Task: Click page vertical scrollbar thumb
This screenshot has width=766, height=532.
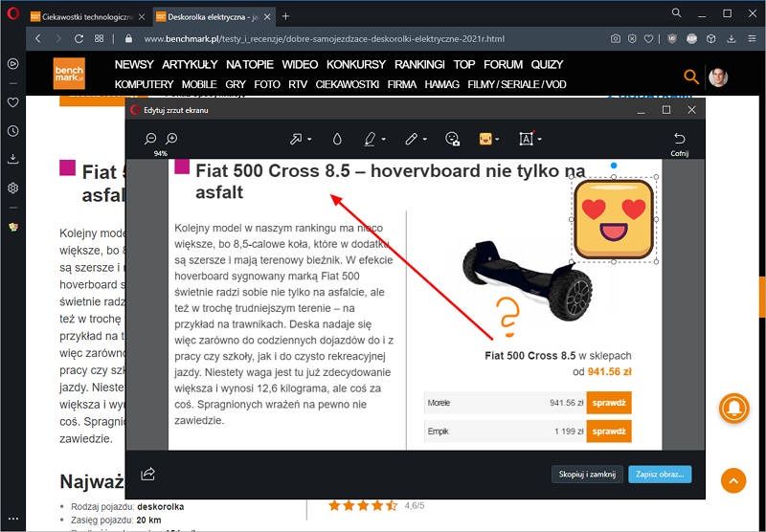Action: 762,298
